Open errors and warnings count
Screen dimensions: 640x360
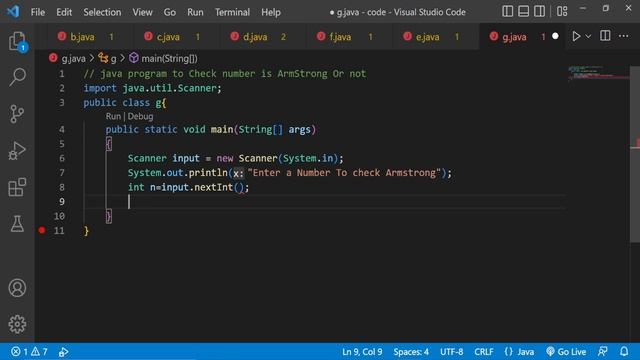pyautogui.click(x=29, y=351)
